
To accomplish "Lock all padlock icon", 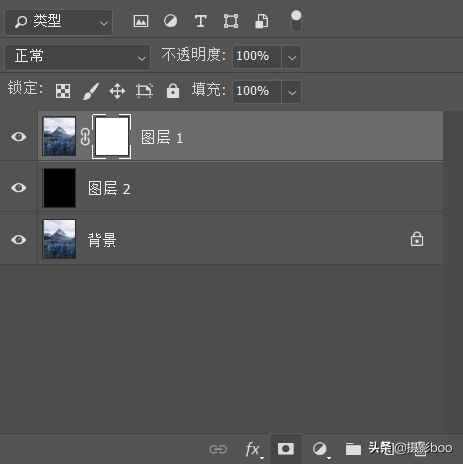I will [173, 91].
